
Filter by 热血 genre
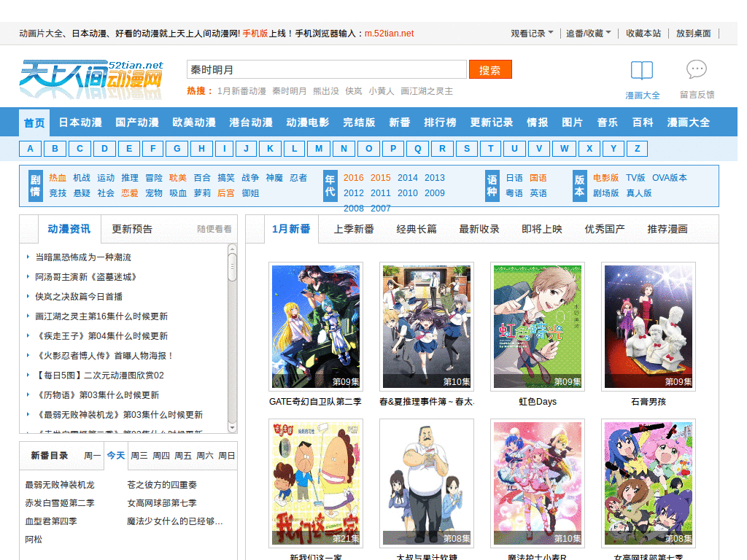[58, 178]
